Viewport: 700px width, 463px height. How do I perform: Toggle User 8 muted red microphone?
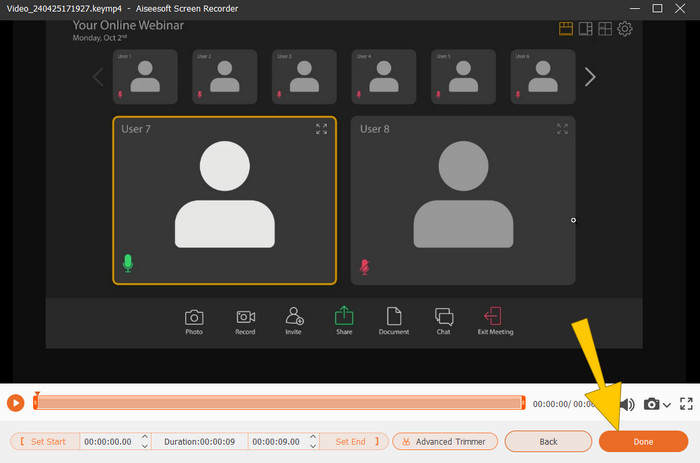pos(365,267)
